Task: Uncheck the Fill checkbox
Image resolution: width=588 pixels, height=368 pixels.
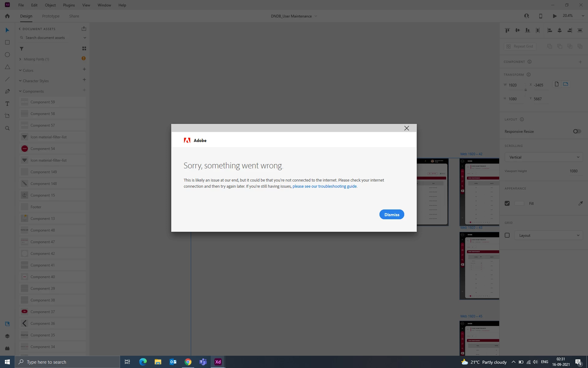Action: point(507,203)
